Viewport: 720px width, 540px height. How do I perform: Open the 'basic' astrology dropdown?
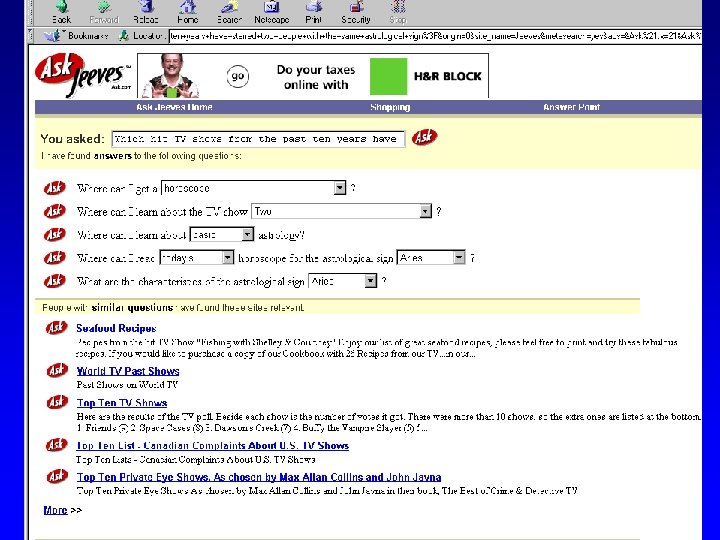222,235
